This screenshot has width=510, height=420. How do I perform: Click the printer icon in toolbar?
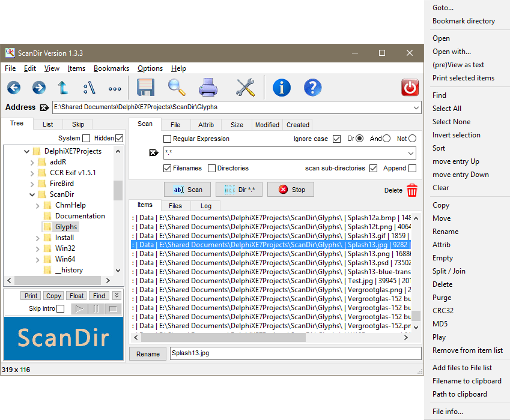(x=208, y=88)
